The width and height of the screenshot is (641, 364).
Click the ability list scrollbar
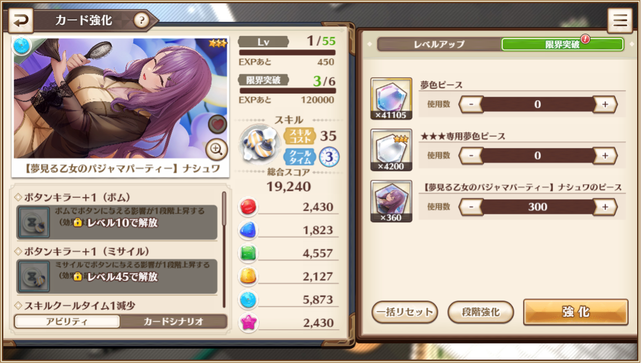(x=224, y=249)
